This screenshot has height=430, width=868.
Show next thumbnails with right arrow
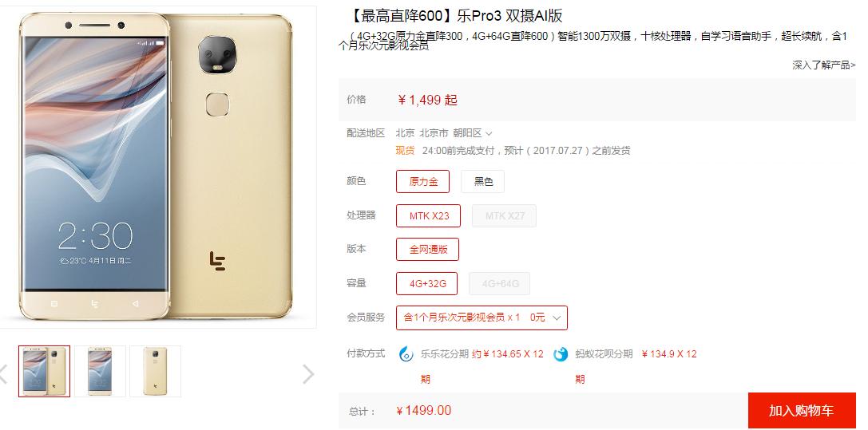click(308, 374)
